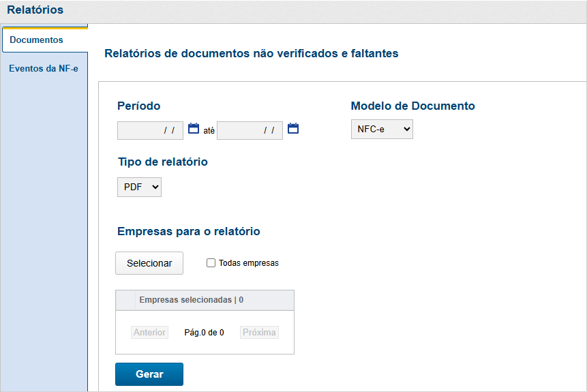Click the documentos não verificados e faltantes heading
Screen dimensions: 587x392
(251, 53)
